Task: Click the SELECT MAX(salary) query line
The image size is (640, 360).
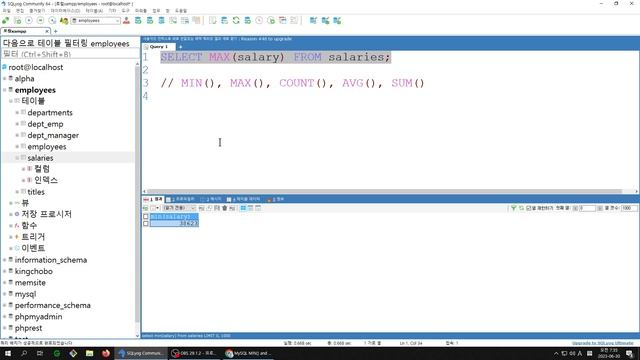Action: tap(276, 57)
